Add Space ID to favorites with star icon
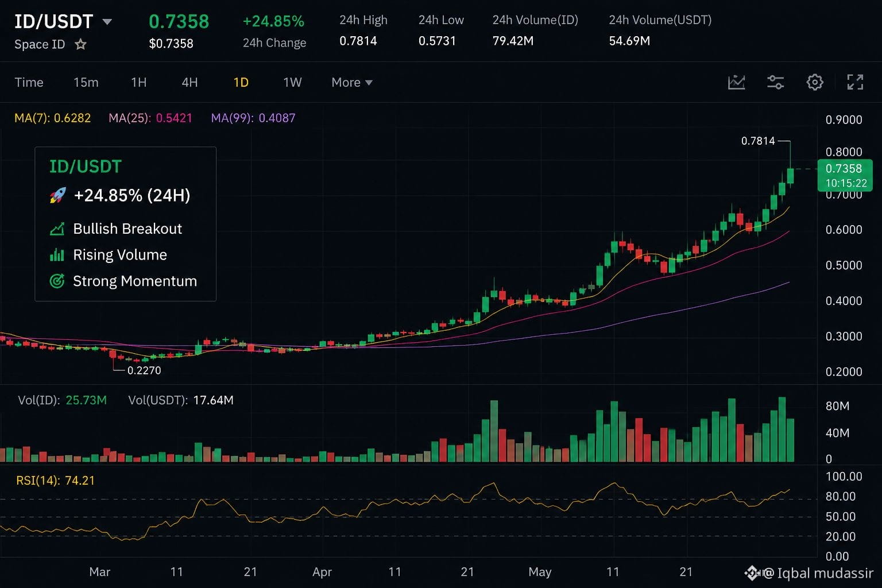The width and height of the screenshot is (882, 588). tap(80, 44)
